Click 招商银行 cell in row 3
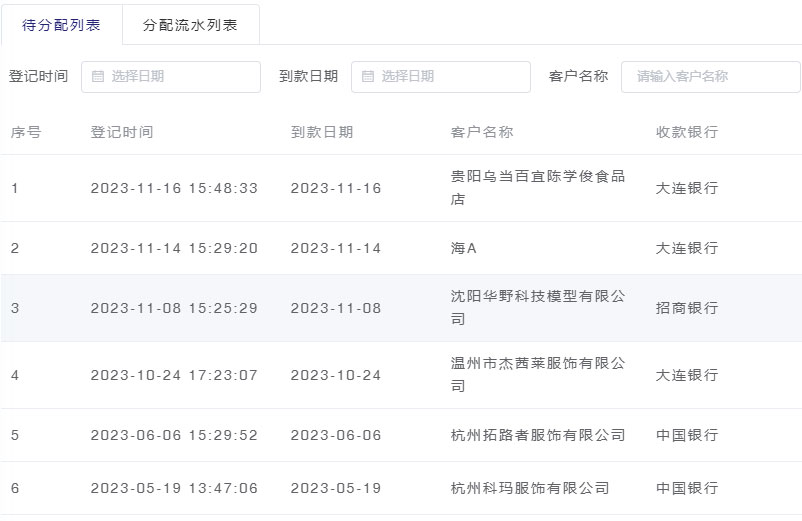Screen dimensions: 802x521 (687, 308)
